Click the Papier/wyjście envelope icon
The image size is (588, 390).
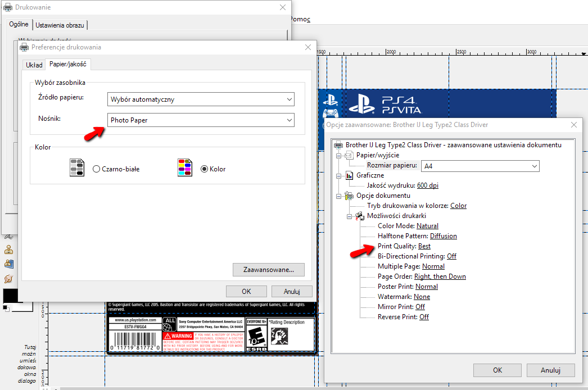click(349, 155)
